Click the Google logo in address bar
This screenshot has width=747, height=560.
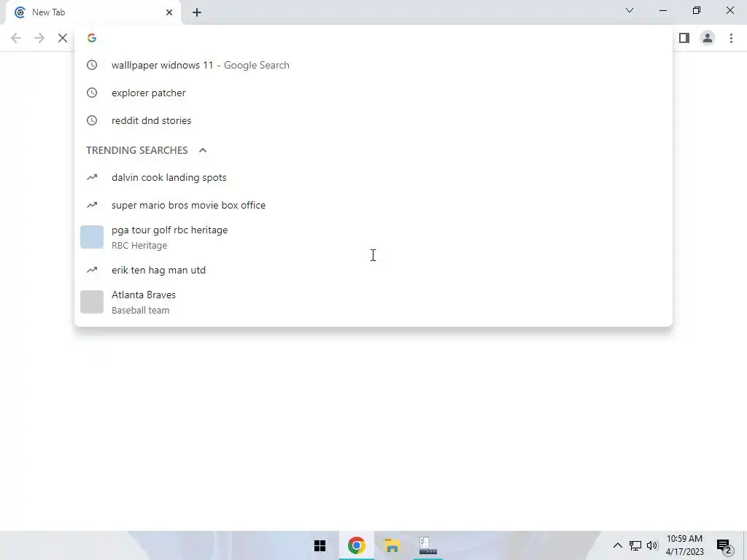coord(92,38)
